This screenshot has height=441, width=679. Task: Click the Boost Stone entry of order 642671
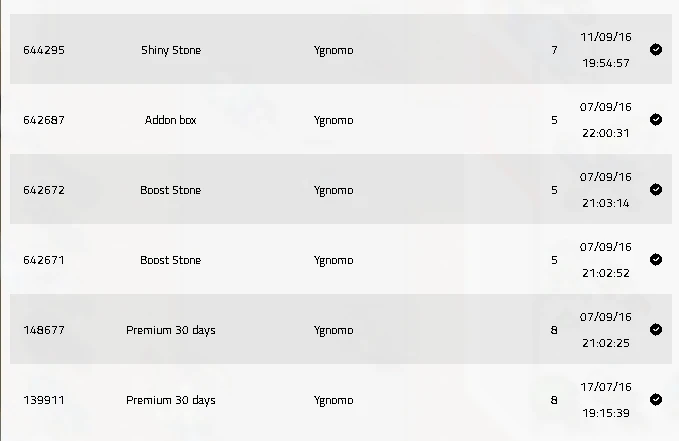coord(171,260)
